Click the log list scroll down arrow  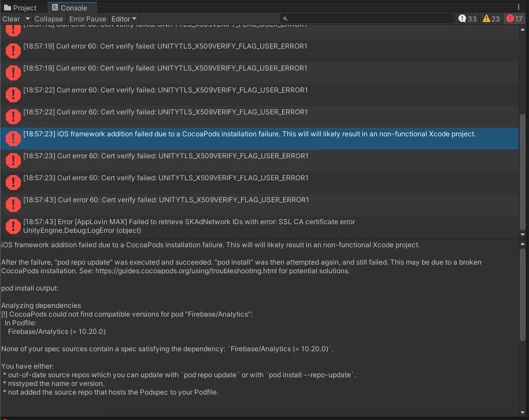[x=522, y=235]
